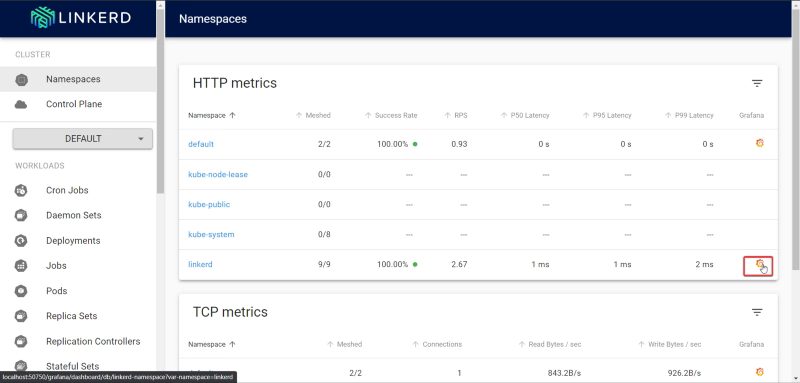
Task: Click the Jobs icon
Action: click(21, 266)
